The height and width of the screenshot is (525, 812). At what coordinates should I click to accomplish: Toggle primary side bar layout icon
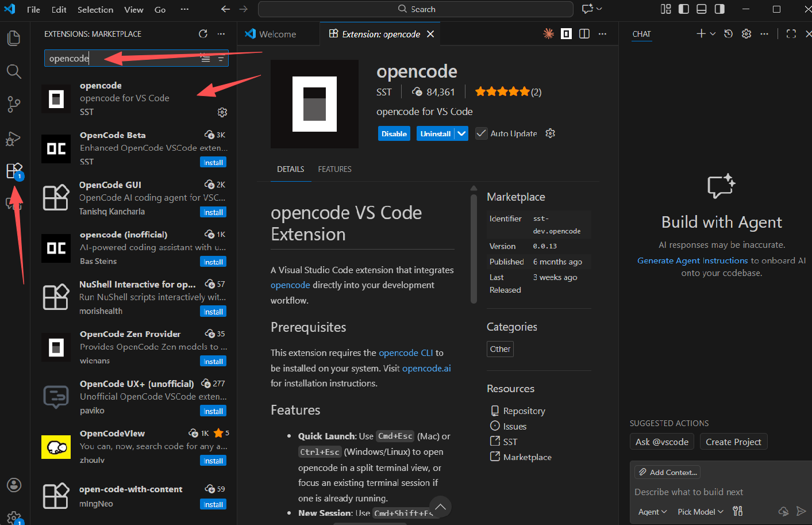[684, 9]
